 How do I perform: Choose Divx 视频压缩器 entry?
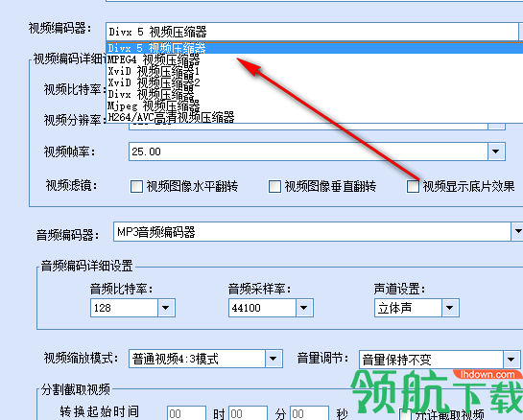315,94
